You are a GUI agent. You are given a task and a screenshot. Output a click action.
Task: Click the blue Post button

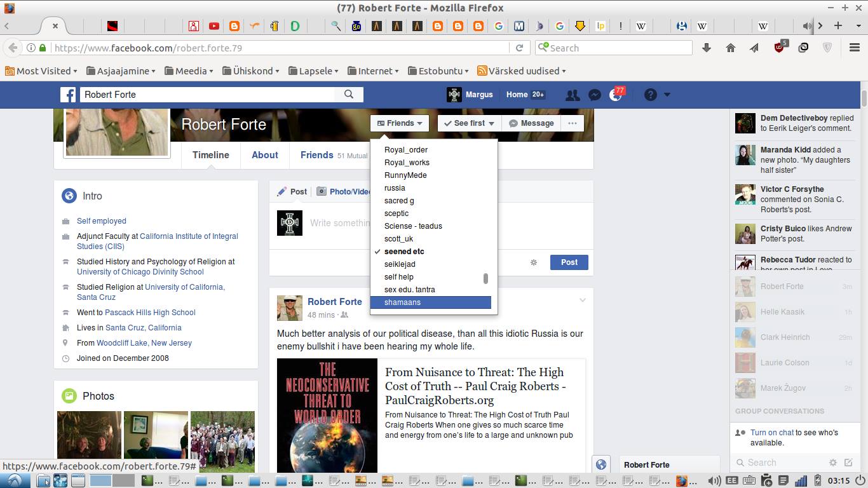(x=569, y=262)
